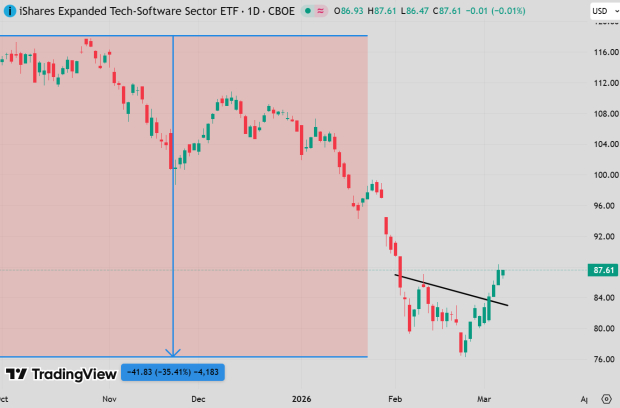Screen dimensions: 620x408
Task: Click the blue arrowhead of the price range tool
Action: (x=174, y=352)
